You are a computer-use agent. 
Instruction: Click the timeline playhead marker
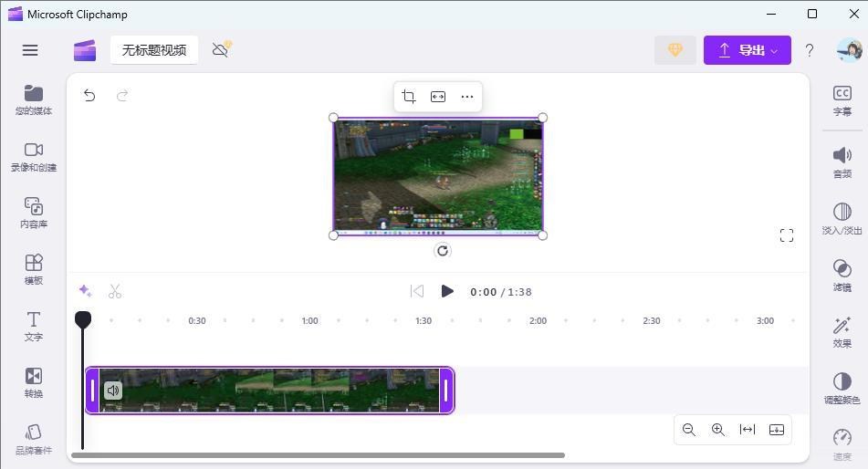83,319
